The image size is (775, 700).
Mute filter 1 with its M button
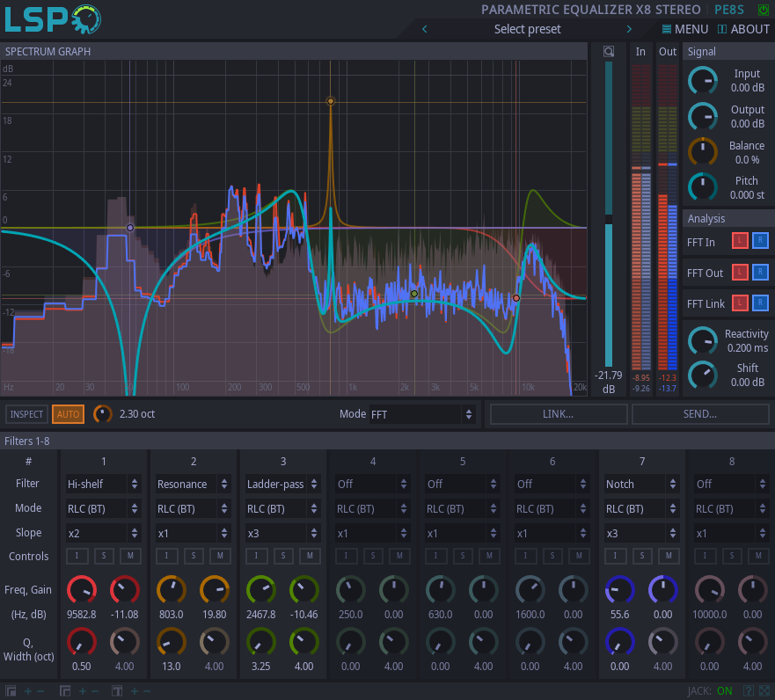[129, 556]
